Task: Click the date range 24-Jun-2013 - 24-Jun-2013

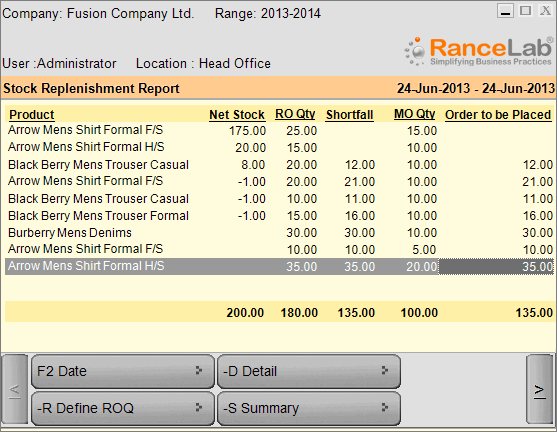Action: [x=476, y=88]
